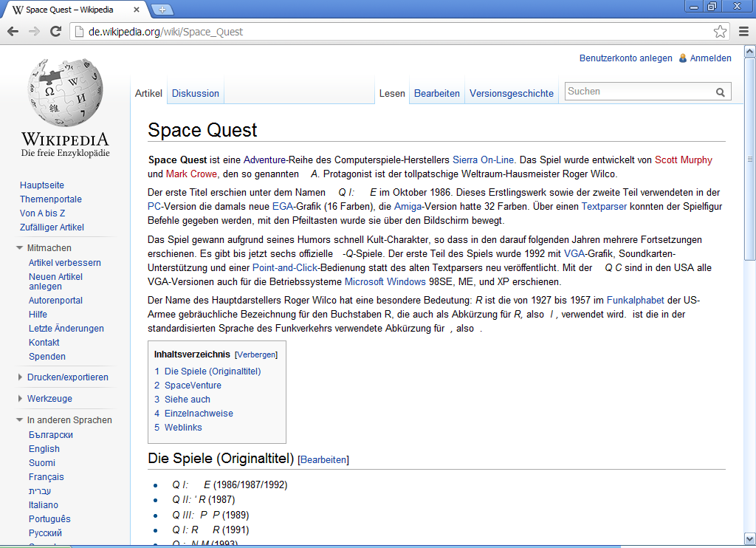This screenshot has height=548, width=756.
Task: Click Artikel verbessern link
Action: click(65, 263)
